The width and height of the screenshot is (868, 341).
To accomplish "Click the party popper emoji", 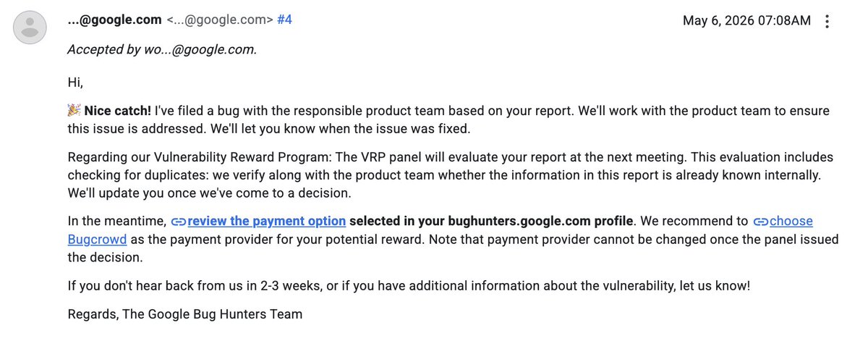I will pos(74,111).
